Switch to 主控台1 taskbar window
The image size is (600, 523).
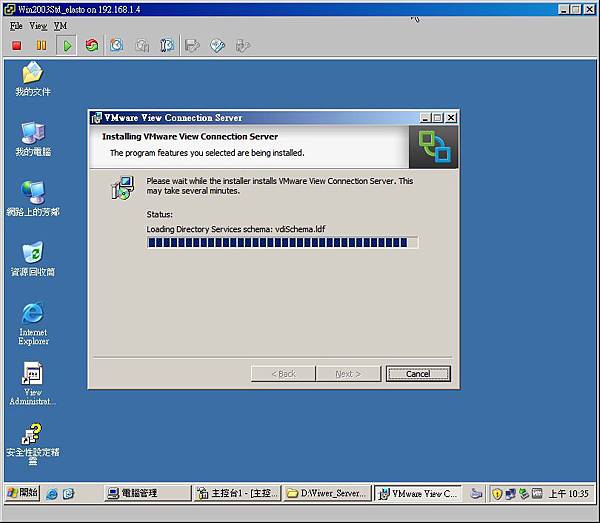coord(237,493)
